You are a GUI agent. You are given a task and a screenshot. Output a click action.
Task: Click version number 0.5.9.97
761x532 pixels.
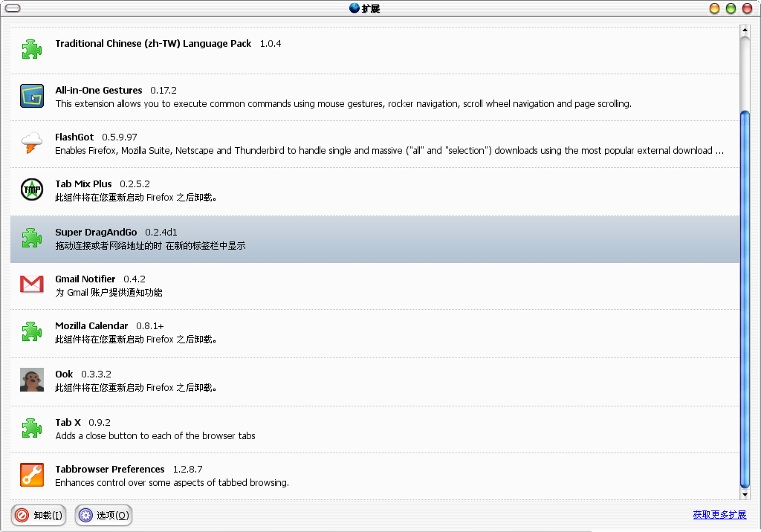[120, 137]
